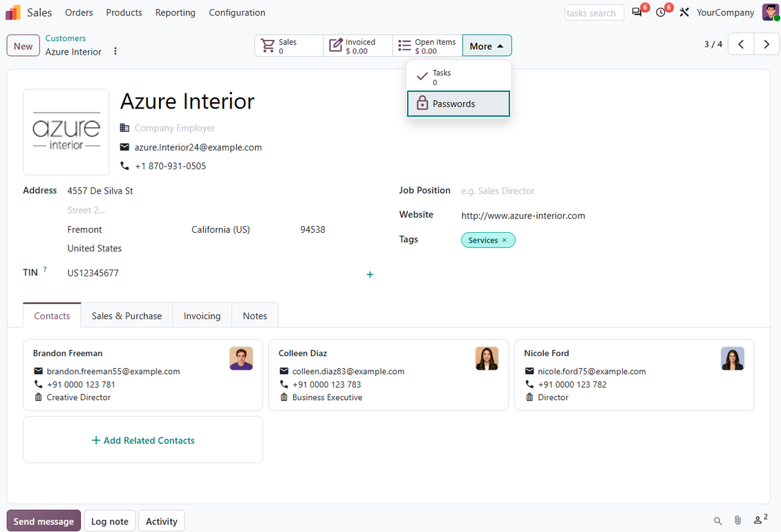Viewport: 781px width, 532px height.
Task: Collapse the More dropdown
Action: coord(487,46)
